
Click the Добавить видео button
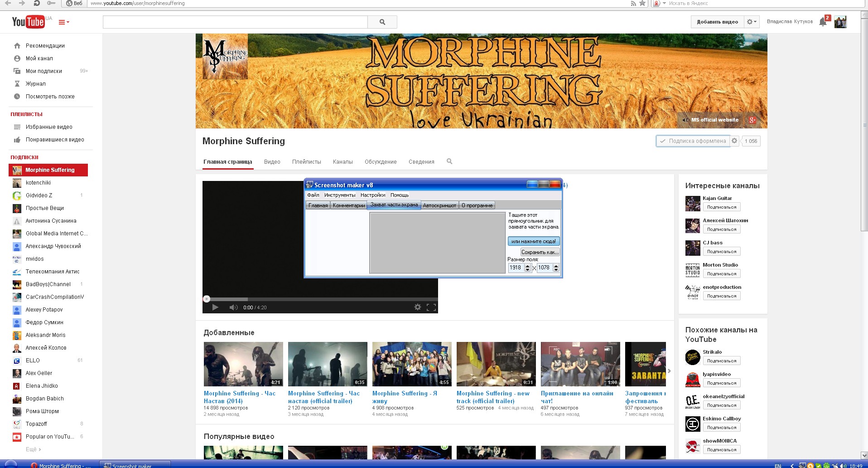[717, 22]
